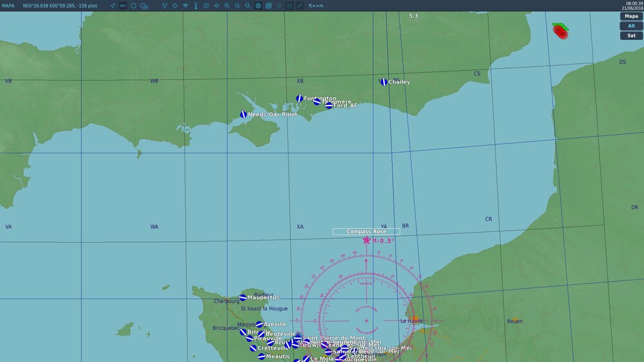Switch units with ft=>m button
Image resolution: width=644 pixels, height=362 pixels.
coord(316,6)
